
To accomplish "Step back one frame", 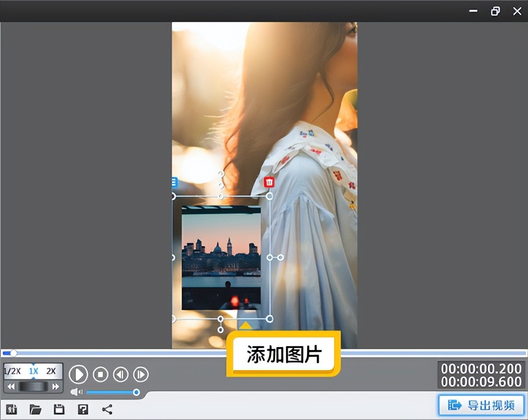I will (x=120, y=374).
